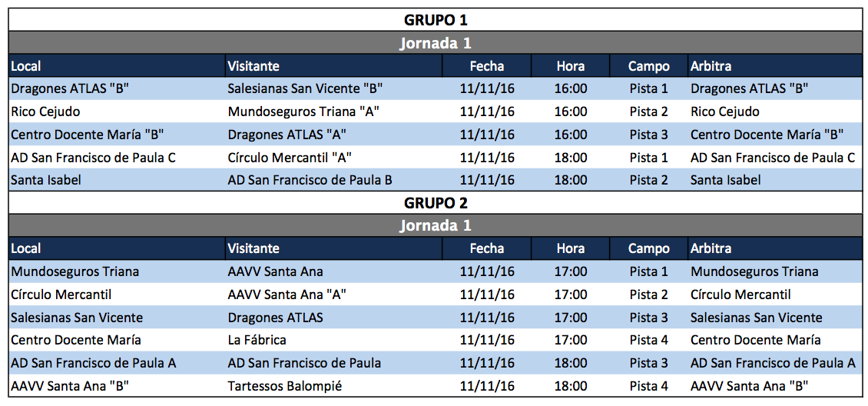Click the Pista 4 cell in La Fábrica row
The height and width of the screenshot is (406, 868).
[x=648, y=340]
